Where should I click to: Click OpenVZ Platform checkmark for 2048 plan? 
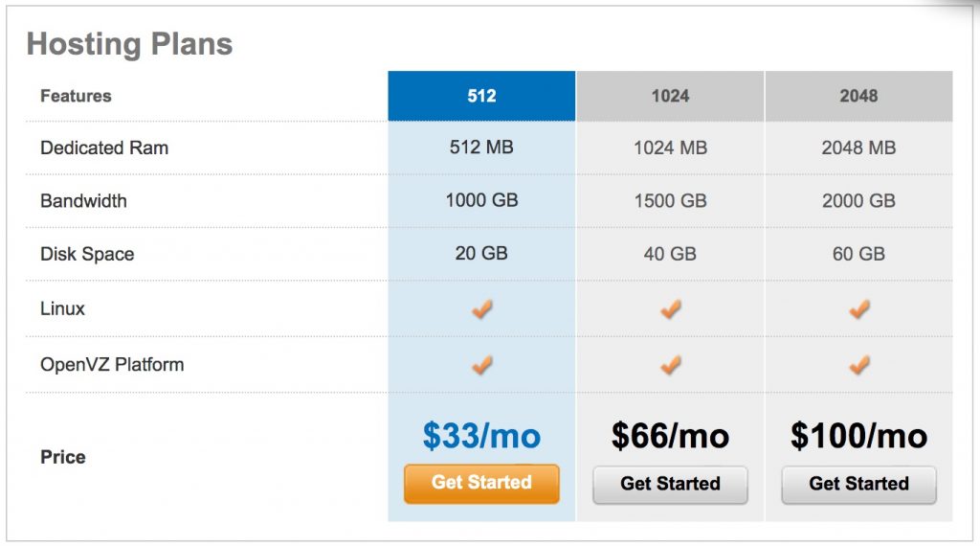click(x=859, y=364)
